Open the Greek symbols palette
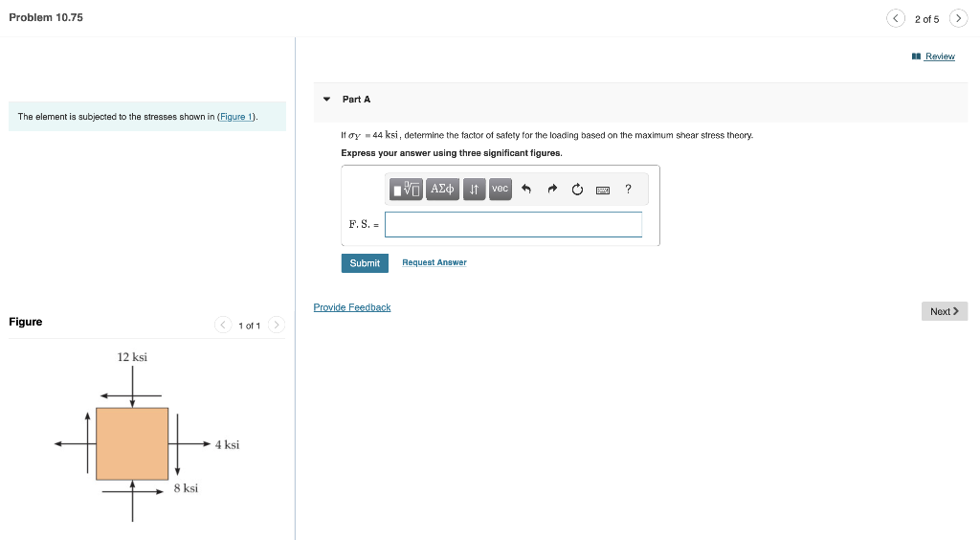 point(442,189)
